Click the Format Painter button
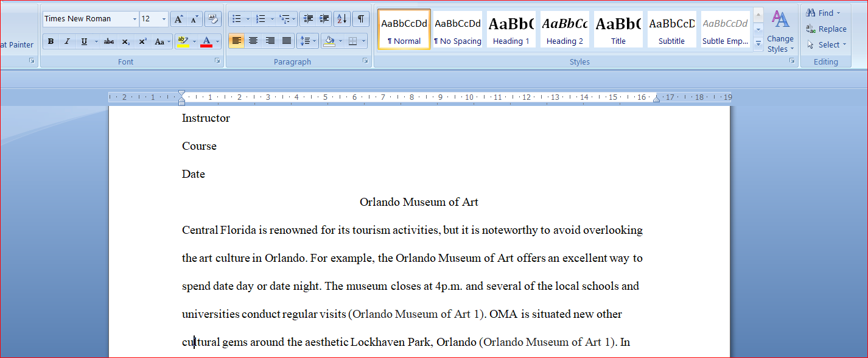868x358 pixels. [17, 44]
